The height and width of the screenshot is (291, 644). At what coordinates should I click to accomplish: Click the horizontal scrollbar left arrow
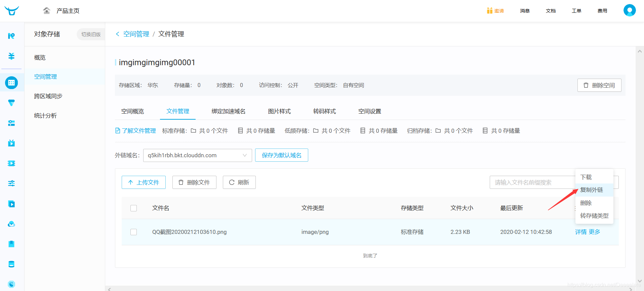click(x=109, y=289)
